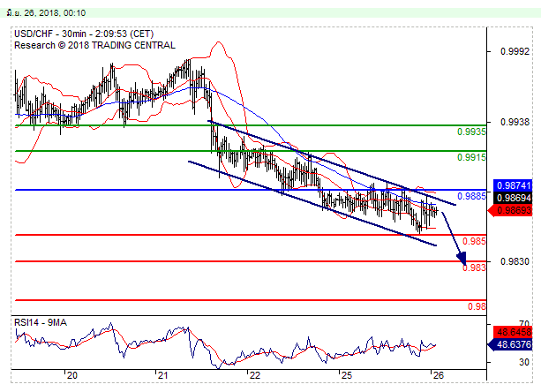Screen dimensions: 541x392
Task: Click 'Research © 2018 TRADING CENTRAL' text
Action: (x=95, y=45)
